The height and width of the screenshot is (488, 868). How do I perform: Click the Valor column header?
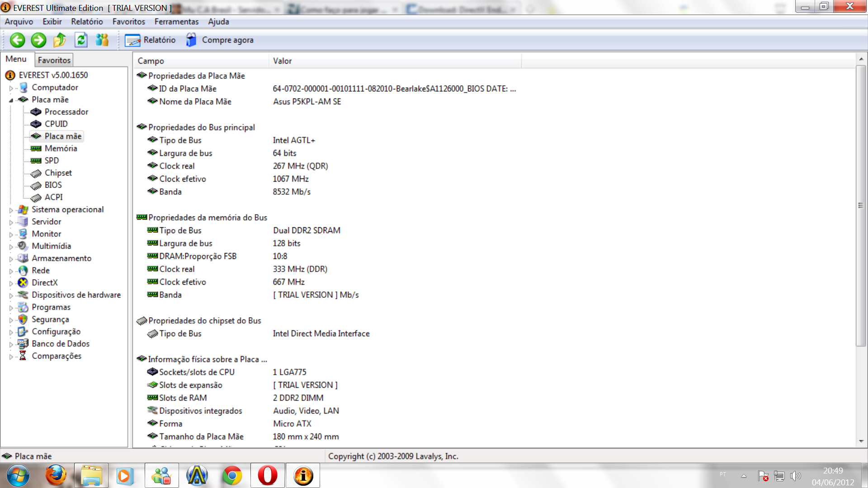pyautogui.click(x=282, y=61)
